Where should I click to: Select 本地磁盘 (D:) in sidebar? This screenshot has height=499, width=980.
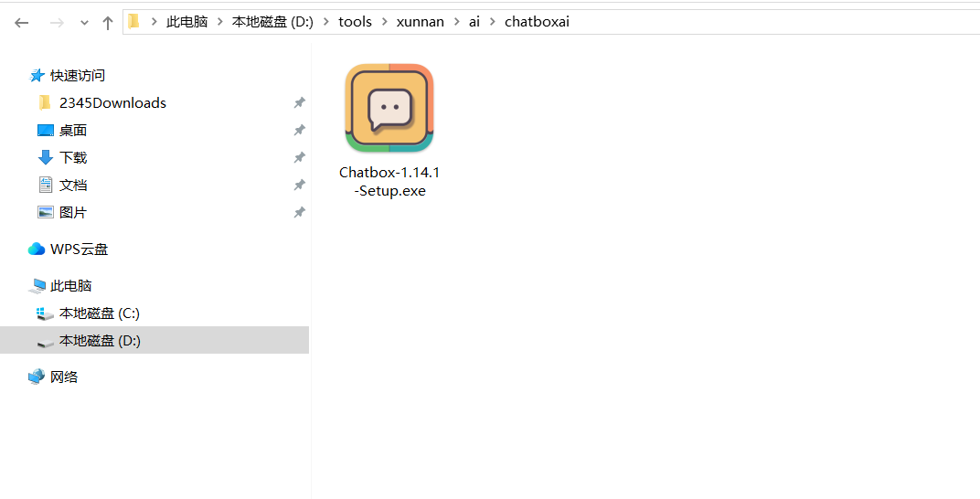99,341
